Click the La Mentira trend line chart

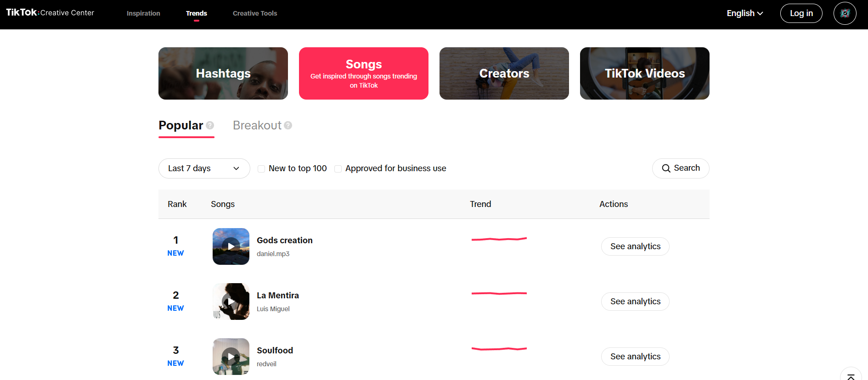point(499,293)
